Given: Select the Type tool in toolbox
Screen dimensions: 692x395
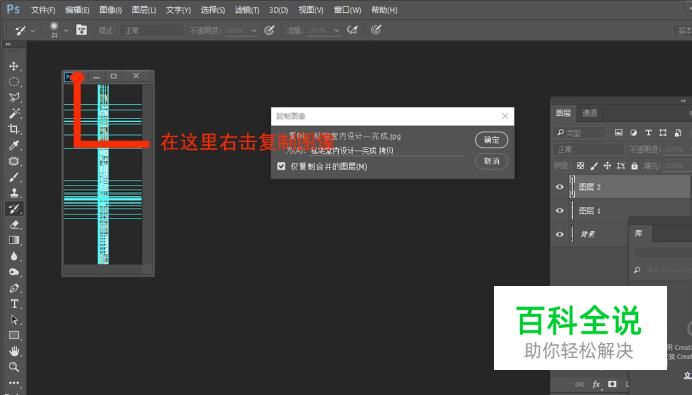Looking at the screenshot, I should click(x=14, y=304).
